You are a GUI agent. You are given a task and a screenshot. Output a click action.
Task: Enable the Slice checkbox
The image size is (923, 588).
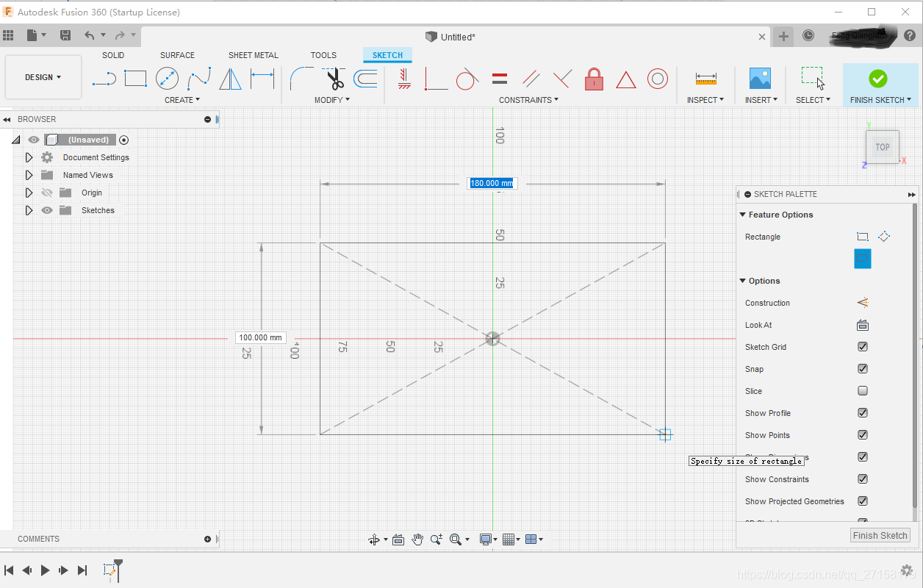click(863, 391)
